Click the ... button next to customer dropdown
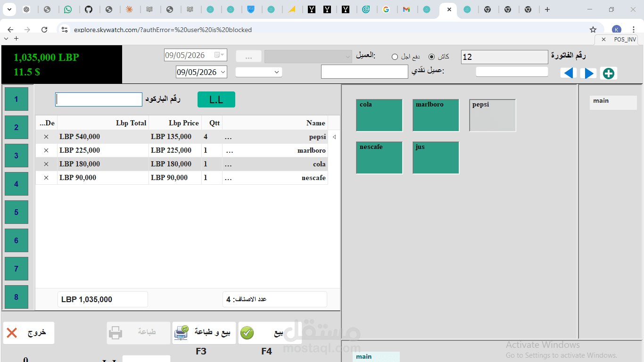 pos(248,57)
